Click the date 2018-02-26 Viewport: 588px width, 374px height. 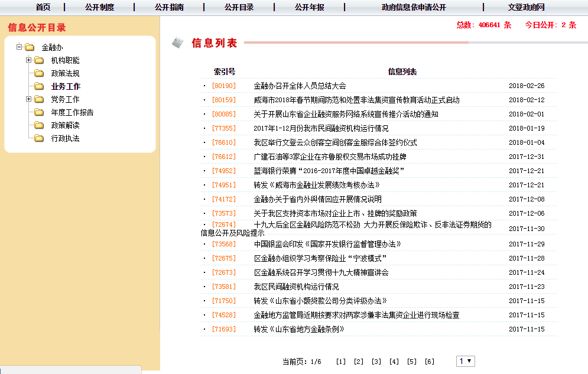click(x=527, y=86)
